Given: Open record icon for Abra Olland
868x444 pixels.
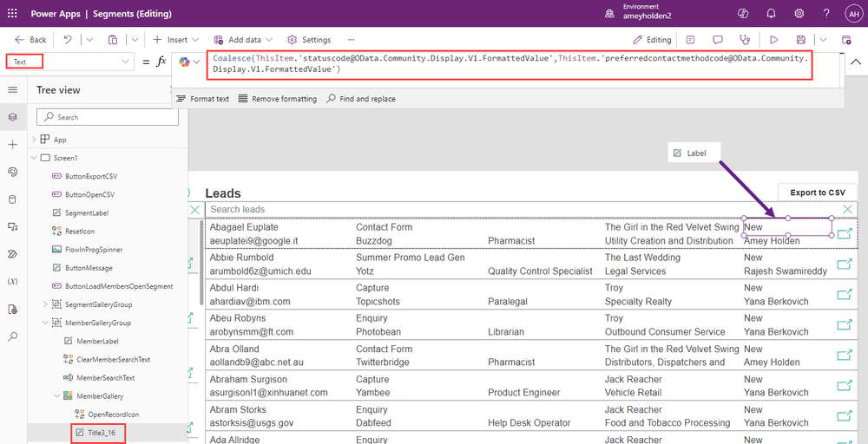Looking at the screenshot, I should click(844, 355).
